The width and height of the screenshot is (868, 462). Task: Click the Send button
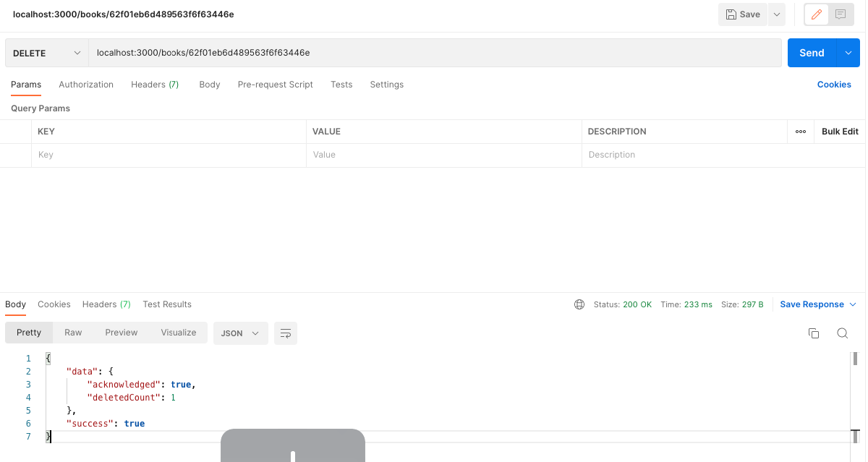coord(812,52)
